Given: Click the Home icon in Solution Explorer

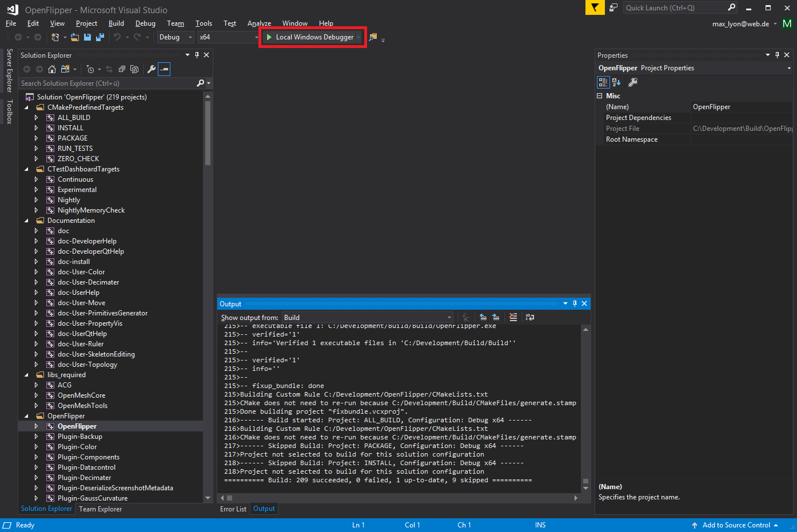Looking at the screenshot, I should 51,69.
